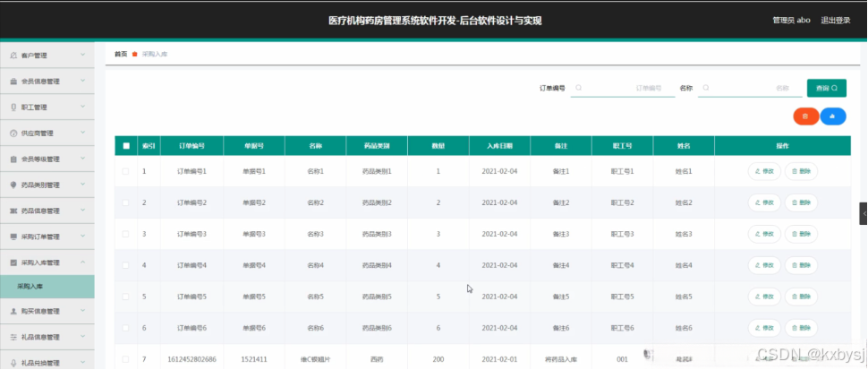Screen dimensions: 868x370
Task: Click 删除 button for row 姓名3
Action: pos(801,235)
